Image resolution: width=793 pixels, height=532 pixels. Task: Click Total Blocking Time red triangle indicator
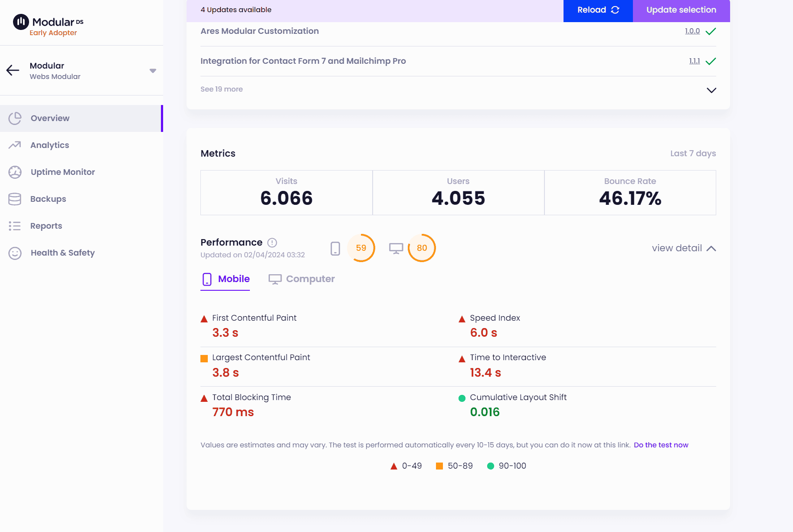tap(204, 398)
